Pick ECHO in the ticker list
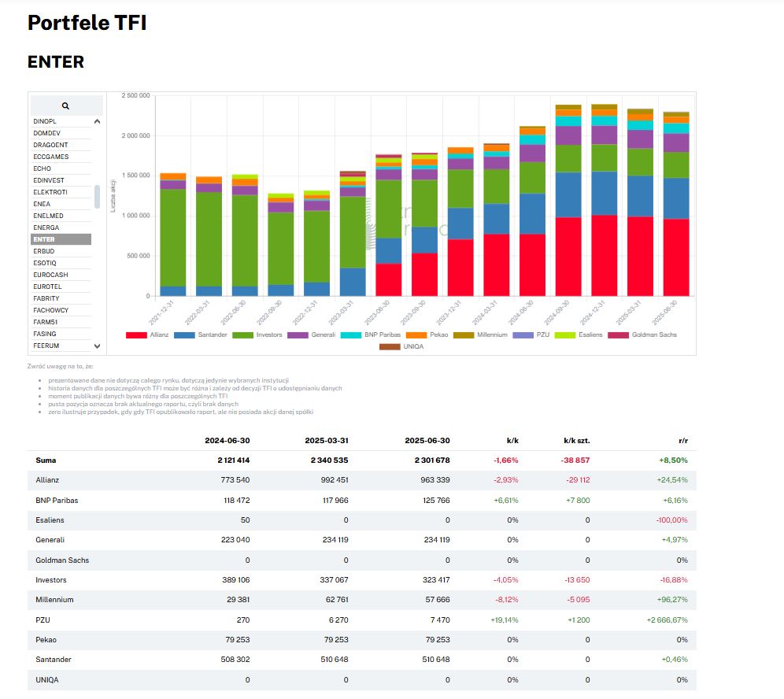Screen dimensions: 784x699 click(61, 168)
